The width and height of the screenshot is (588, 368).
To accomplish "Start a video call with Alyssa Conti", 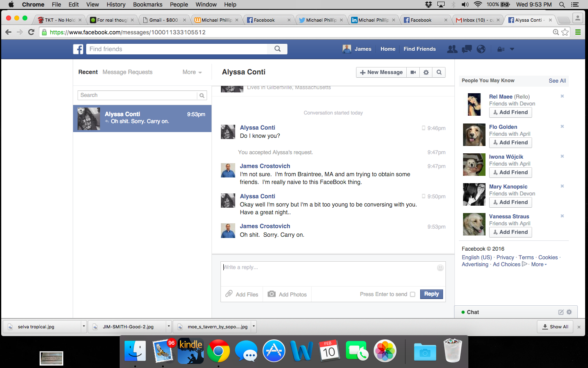I will tap(413, 72).
